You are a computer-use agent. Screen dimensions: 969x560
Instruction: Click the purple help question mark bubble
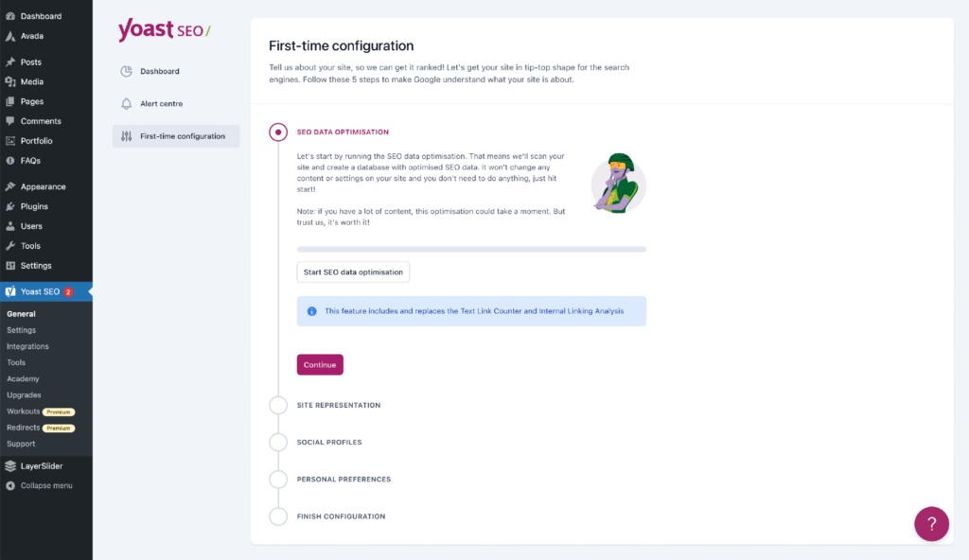[932, 524]
